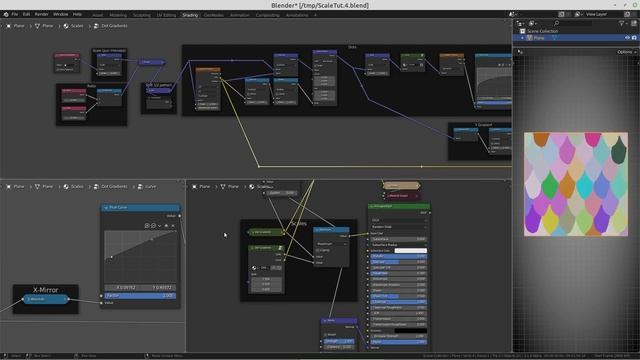
Task: Open the 3D viewport editor type menu
Action: 520,52
